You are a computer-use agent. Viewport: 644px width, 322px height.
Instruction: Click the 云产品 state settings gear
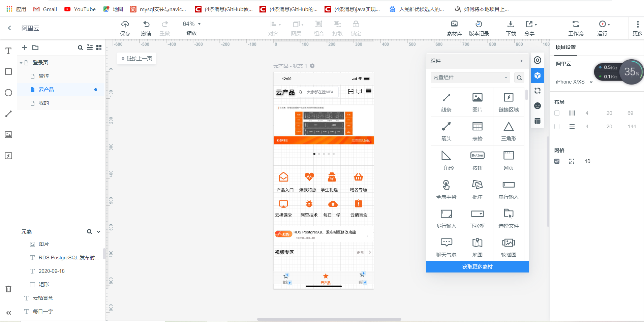point(312,66)
